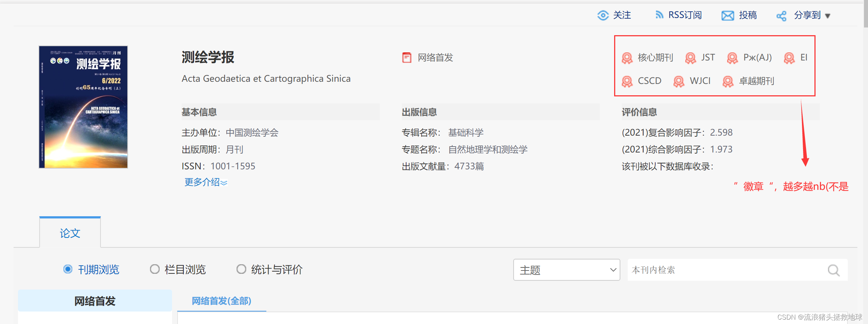The image size is (868, 324).
Task: Switch to the 论文 tab
Action: [x=70, y=233]
